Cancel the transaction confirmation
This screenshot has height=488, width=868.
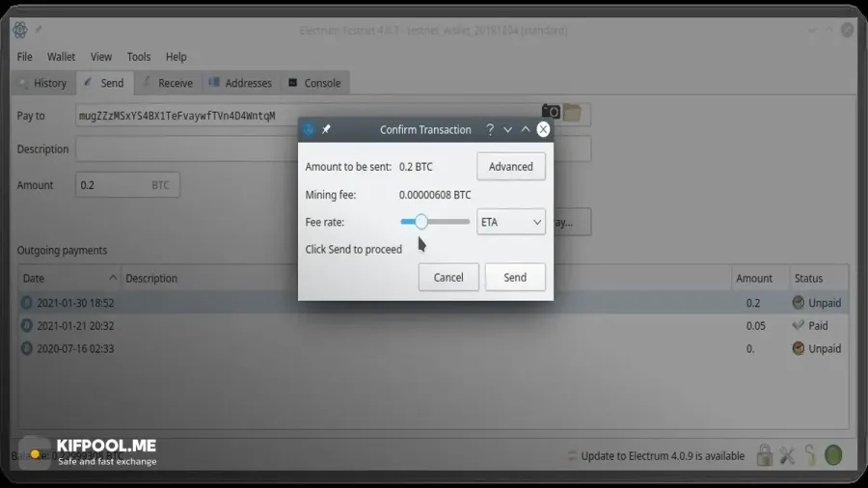448,277
